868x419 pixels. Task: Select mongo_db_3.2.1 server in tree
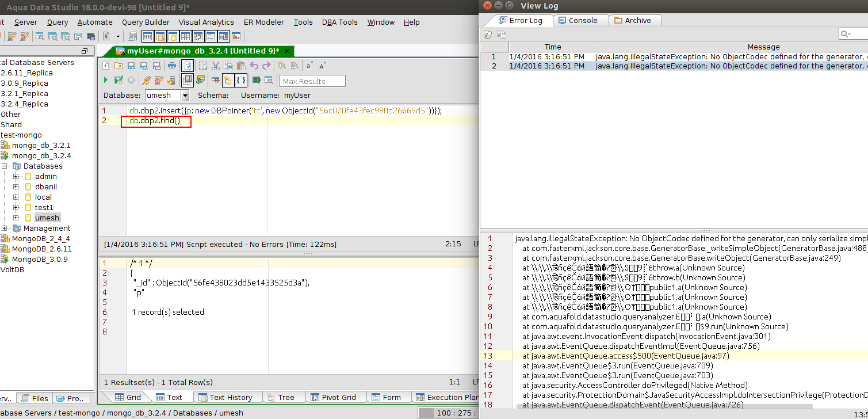click(41, 145)
